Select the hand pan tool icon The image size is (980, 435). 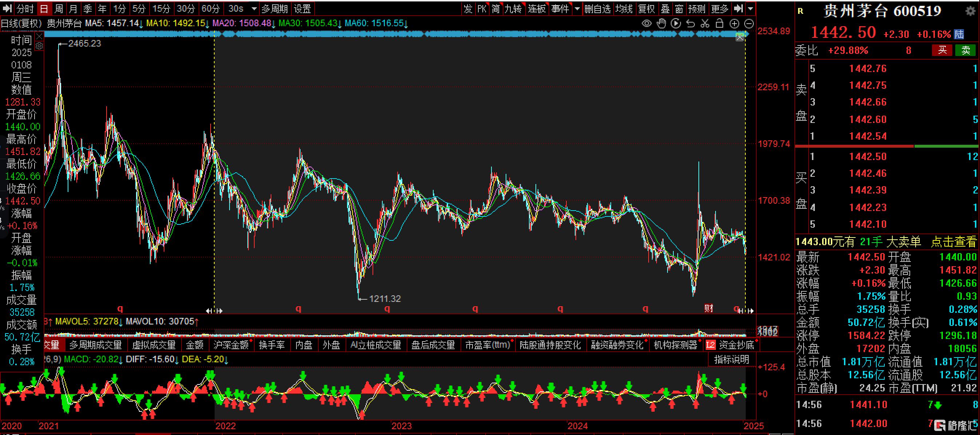pos(661,24)
